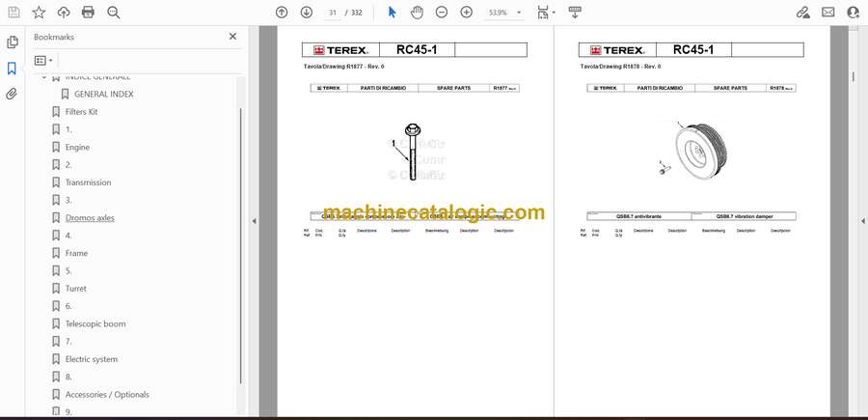
Task: Go to next page with down arrow
Action: click(307, 13)
